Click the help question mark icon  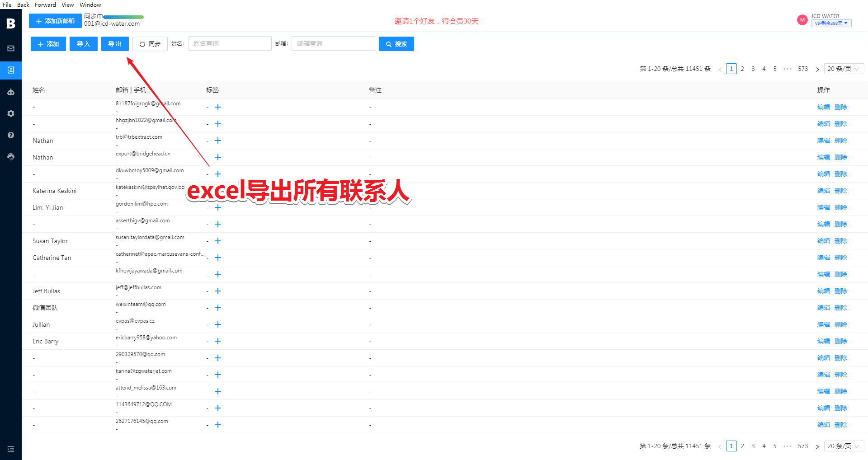(11, 135)
